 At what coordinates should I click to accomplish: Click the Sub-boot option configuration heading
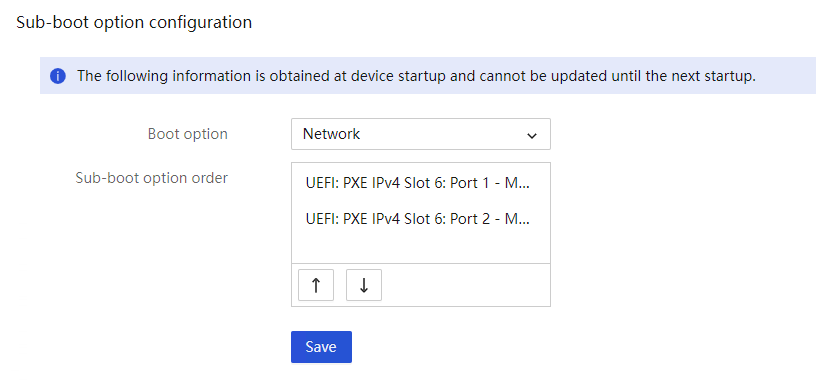point(134,22)
